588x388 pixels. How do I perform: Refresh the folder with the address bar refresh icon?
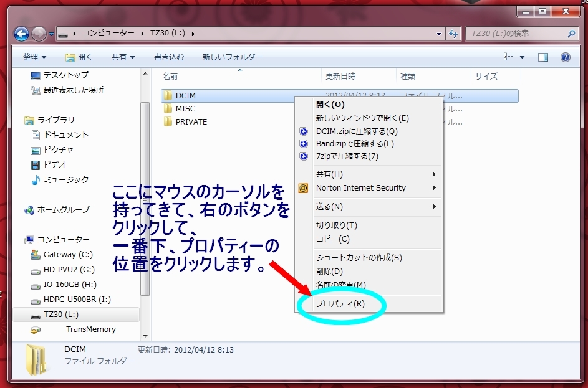[x=453, y=34]
